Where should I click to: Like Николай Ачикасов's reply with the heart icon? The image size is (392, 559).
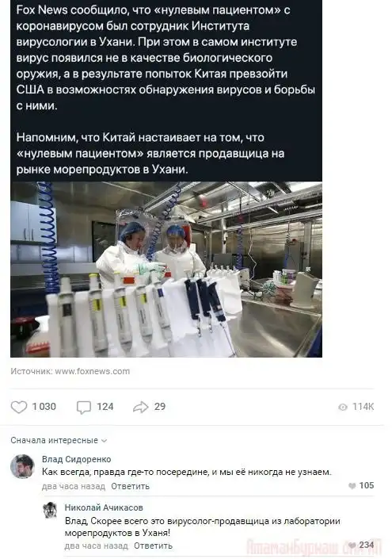[352, 545]
